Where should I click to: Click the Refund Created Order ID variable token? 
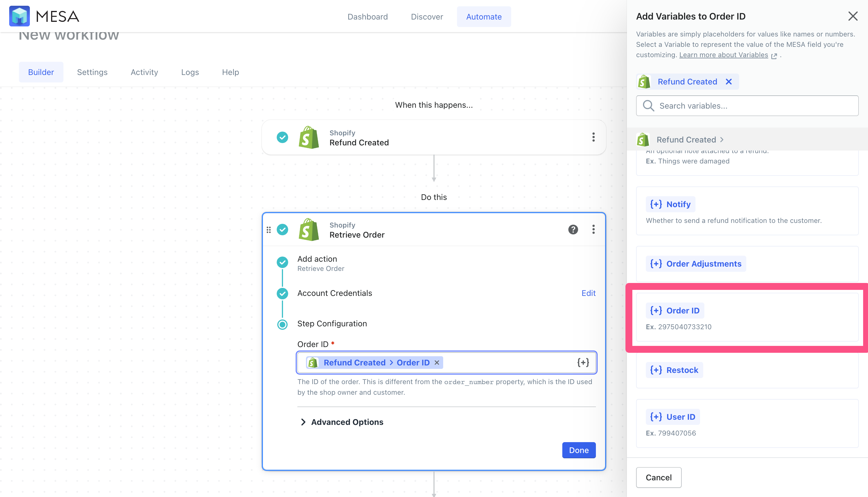pyautogui.click(x=375, y=363)
